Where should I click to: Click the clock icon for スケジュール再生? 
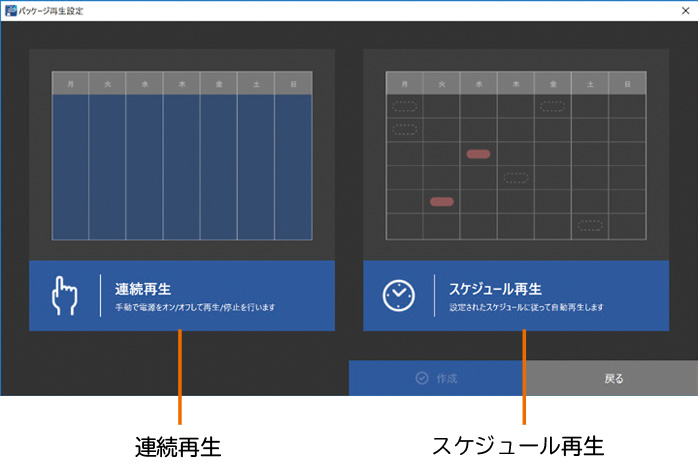click(x=398, y=296)
